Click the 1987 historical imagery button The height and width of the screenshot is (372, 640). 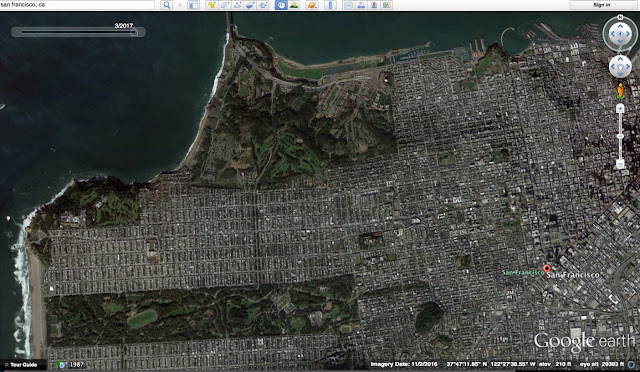point(71,365)
